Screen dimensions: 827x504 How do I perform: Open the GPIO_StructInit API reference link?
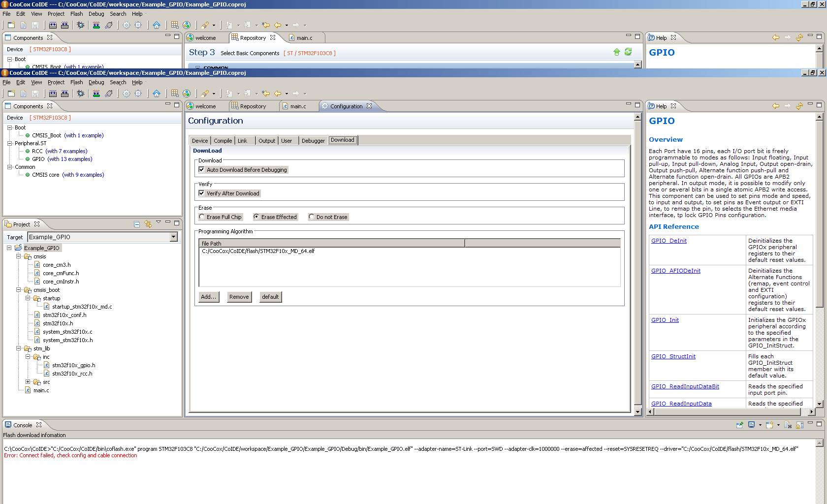point(673,356)
